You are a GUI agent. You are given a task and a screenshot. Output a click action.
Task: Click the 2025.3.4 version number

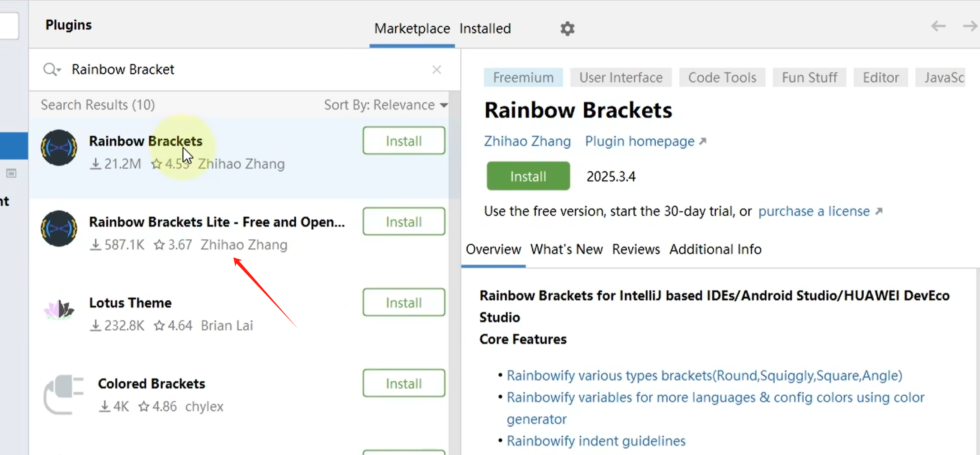pos(611,176)
